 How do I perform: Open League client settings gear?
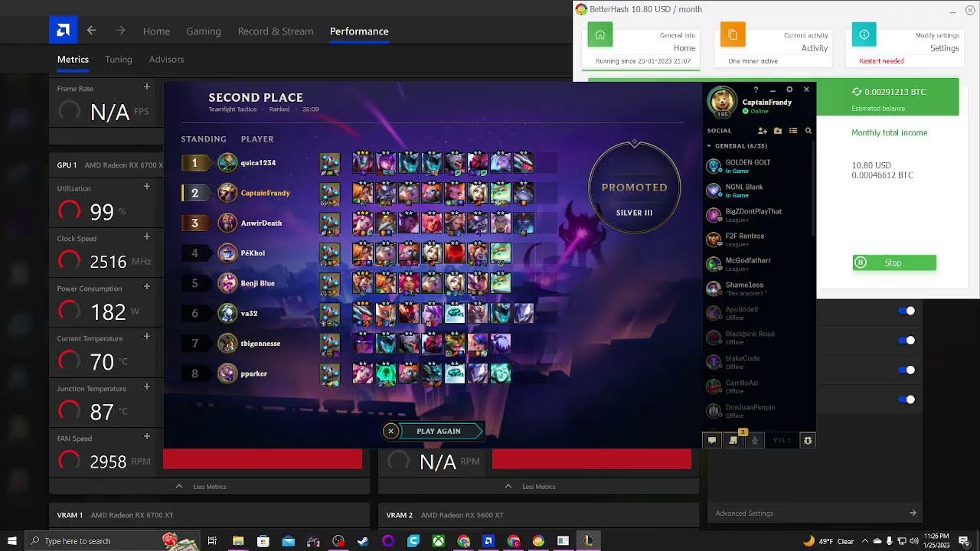pyautogui.click(x=789, y=90)
